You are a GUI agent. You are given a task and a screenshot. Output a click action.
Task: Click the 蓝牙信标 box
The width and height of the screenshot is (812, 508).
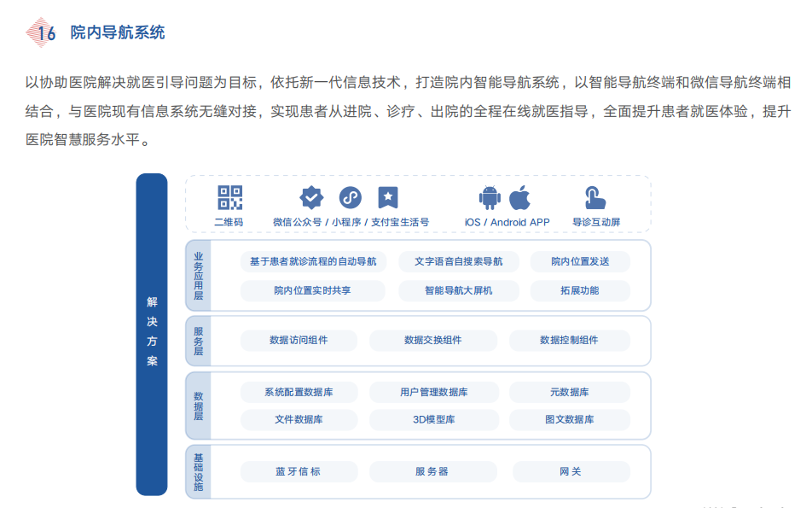[x=298, y=471]
